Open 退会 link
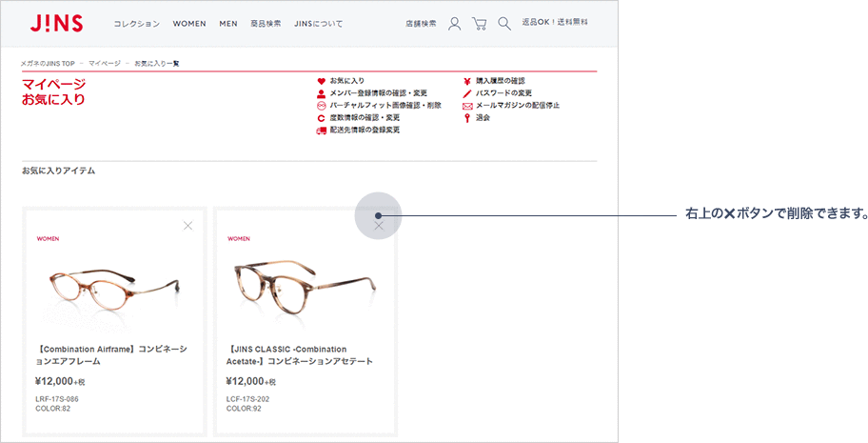868x443 pixels. 483,117
